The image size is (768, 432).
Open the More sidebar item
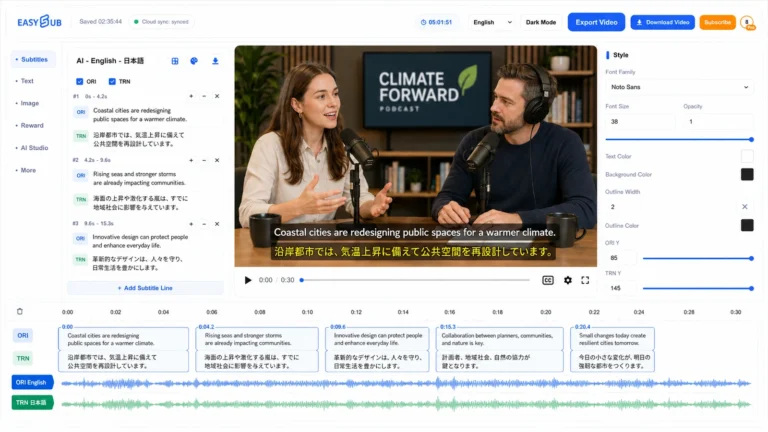click(28, 170)
